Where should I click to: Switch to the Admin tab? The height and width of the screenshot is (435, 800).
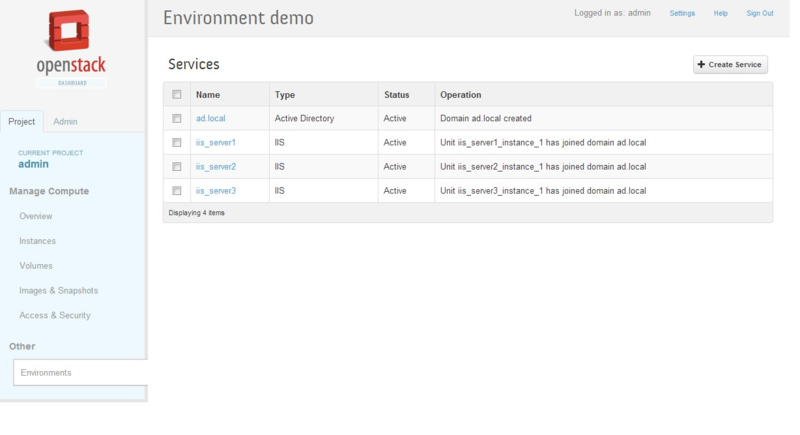pyautogui.click(x=65, y=122)
